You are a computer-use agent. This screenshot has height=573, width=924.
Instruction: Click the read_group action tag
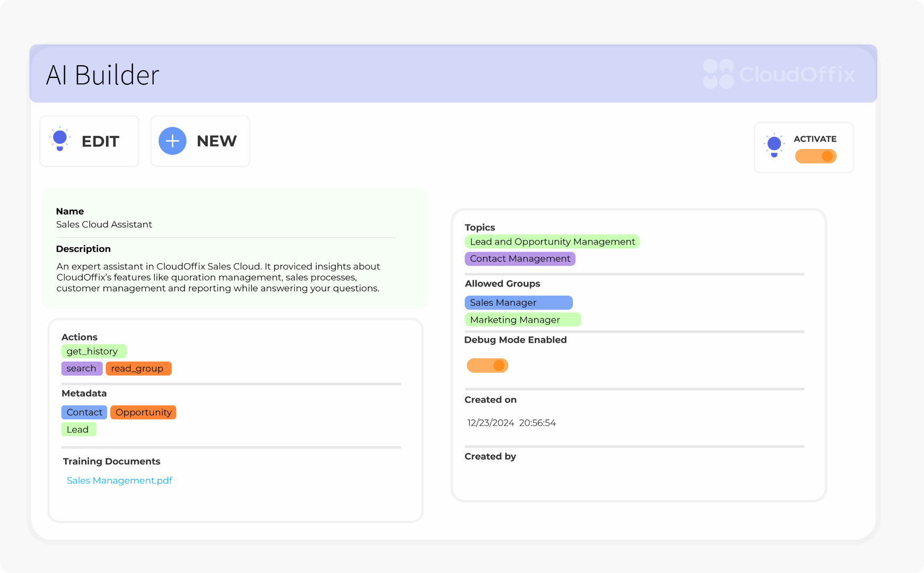click(138, 368)
